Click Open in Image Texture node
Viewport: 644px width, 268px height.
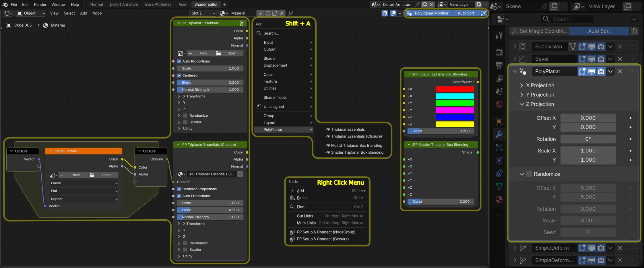pos(103,175)
